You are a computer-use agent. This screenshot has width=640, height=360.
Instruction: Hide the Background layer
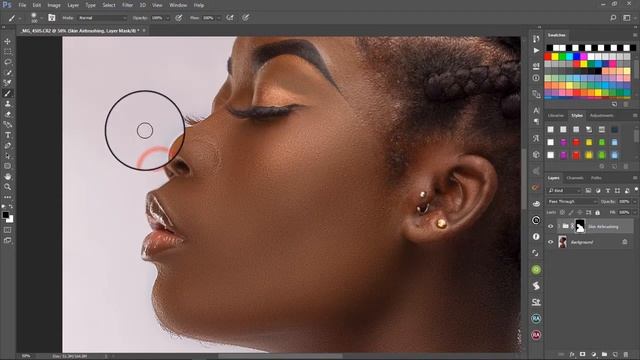tap(551, 242)
